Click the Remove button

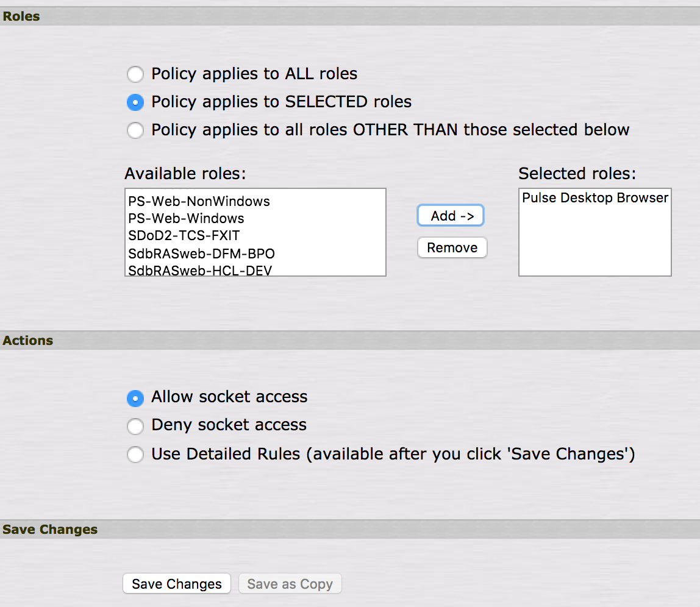[452, 247]
